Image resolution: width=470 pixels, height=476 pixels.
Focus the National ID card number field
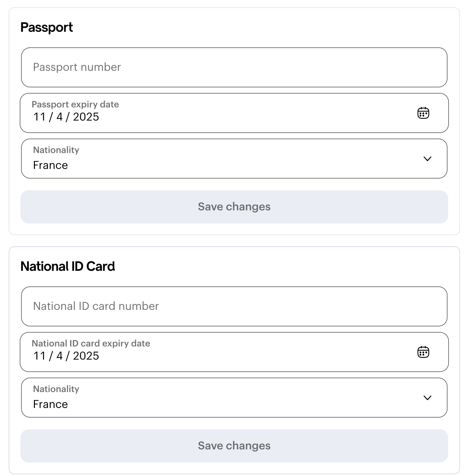[x=234, y=306]
